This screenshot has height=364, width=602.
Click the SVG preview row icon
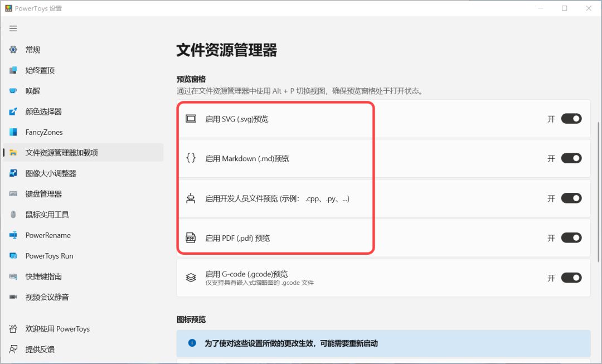point(191,119)
